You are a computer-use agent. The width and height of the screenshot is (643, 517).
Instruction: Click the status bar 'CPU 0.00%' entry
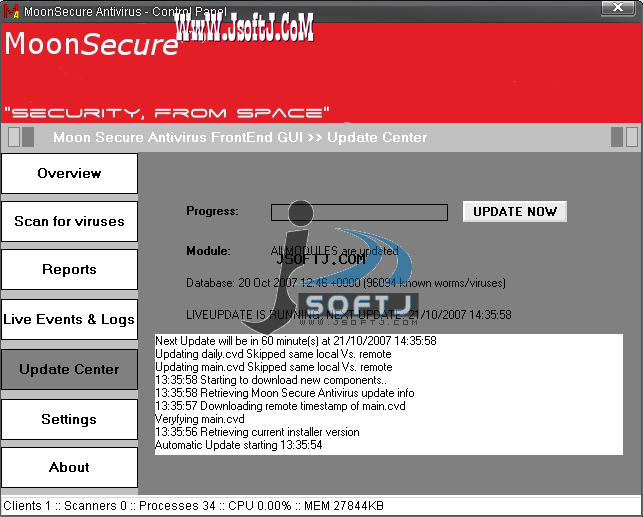click(260, 506)
